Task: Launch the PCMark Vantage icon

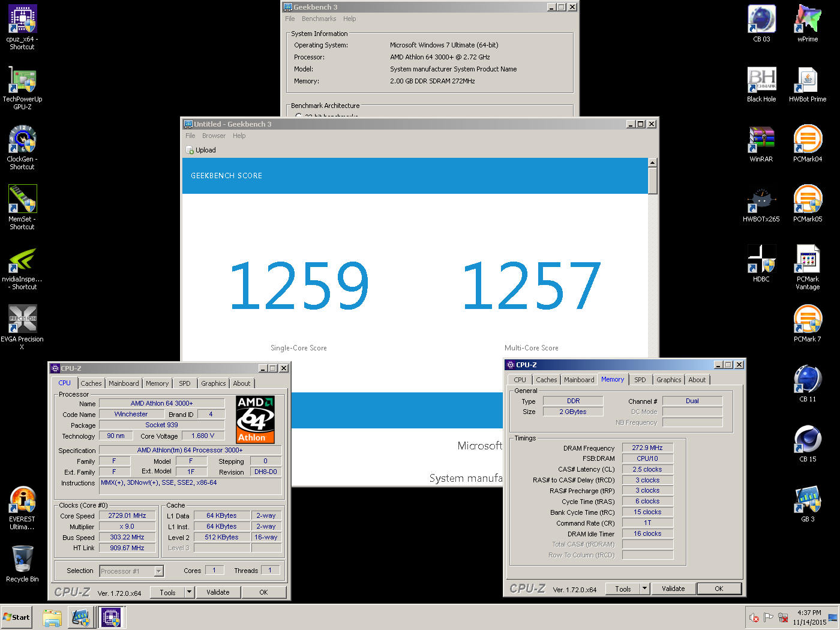Action: [808, 268]
